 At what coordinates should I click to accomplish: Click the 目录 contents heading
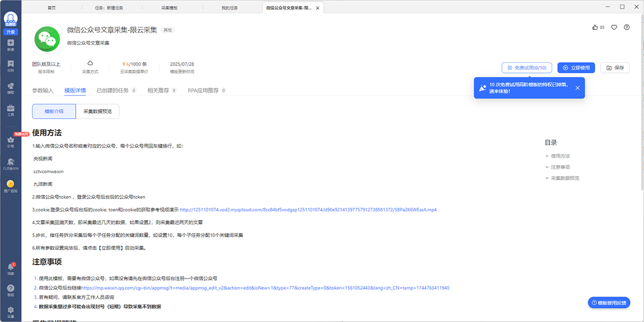(x=551, y=143)
